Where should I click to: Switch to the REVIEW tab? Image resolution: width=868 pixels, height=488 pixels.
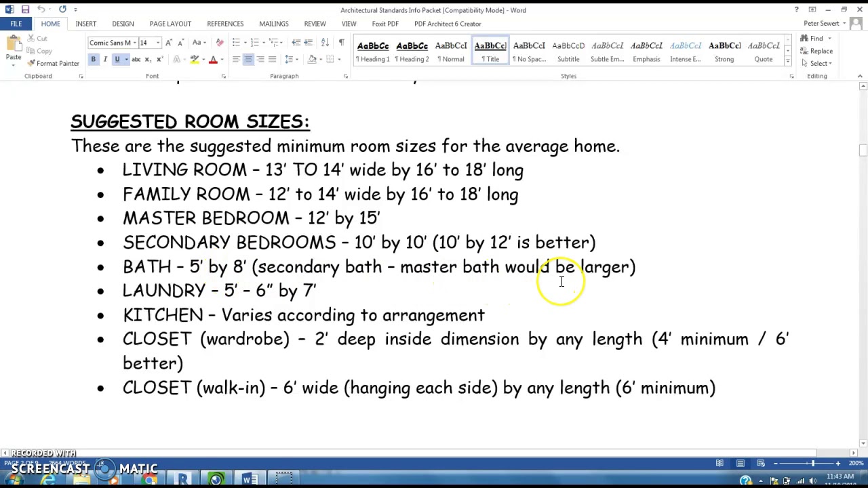tap(315, 24)
